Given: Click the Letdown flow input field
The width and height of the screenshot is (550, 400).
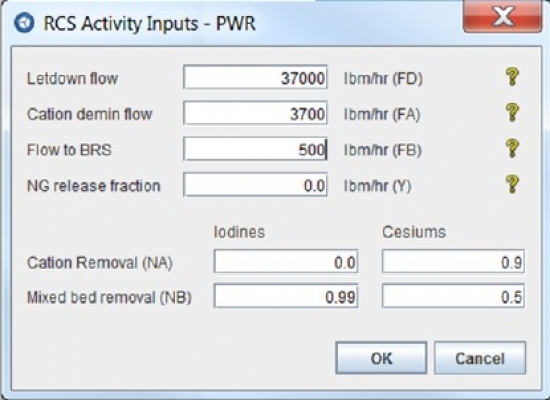Looking at the screenshot, I should [x=255, y=78].
